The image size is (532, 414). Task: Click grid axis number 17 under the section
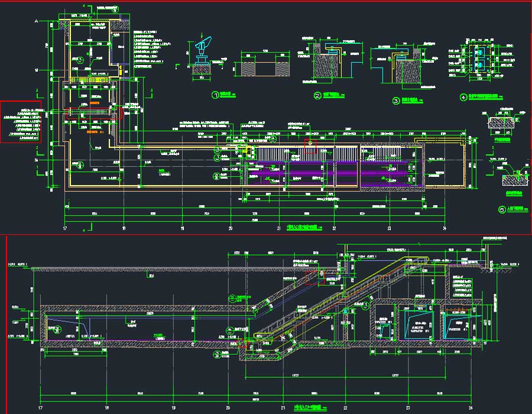40,407
